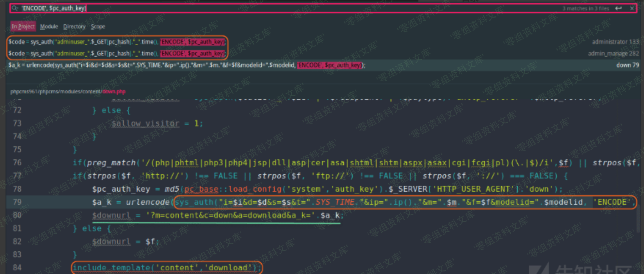The width and height of the screenshot is (644, 274).
Task: Click the $downurl variable on line 80
Action: 111,215
